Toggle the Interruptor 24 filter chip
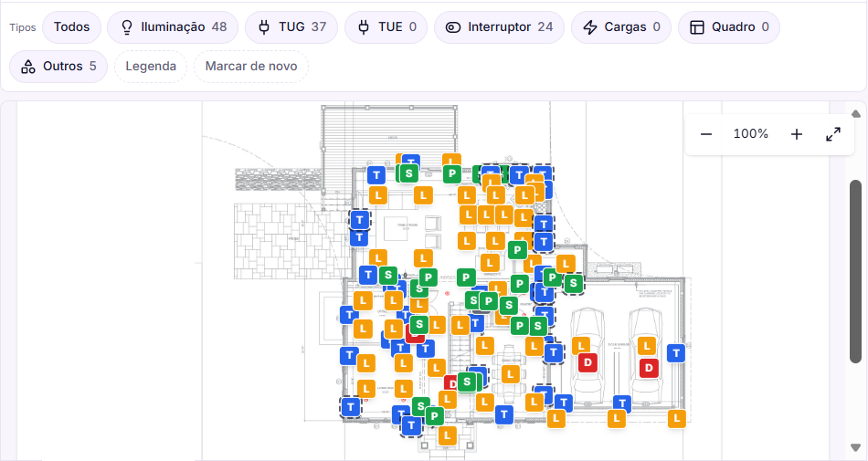868x461 pixels. (499, 27)
